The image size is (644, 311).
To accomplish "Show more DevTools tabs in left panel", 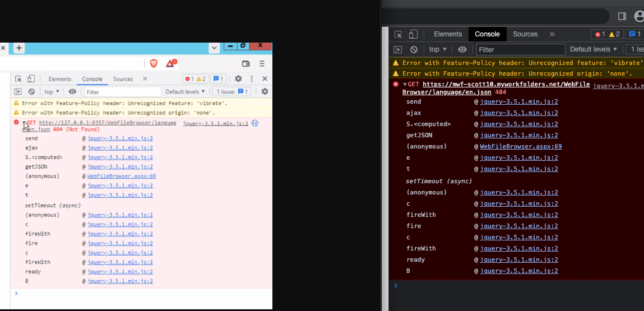I will [x=145, y=79].
